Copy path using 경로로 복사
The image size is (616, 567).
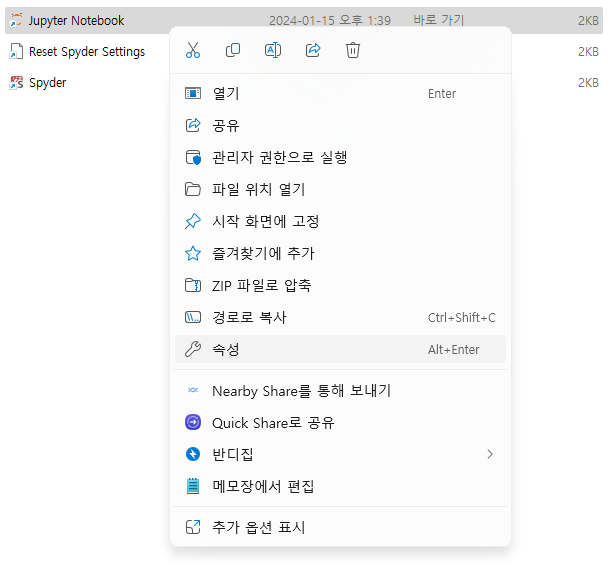pos(340,317)
